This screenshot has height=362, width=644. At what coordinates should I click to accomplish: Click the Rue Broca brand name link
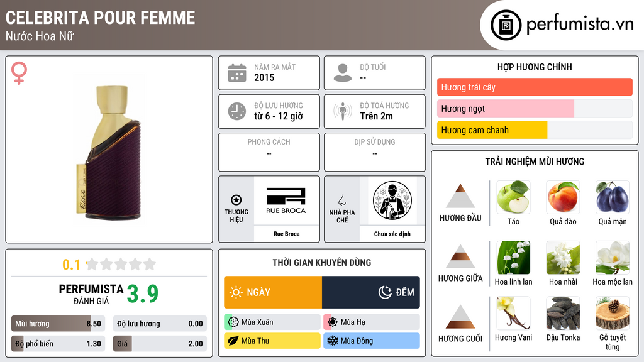tap(286, 234)
